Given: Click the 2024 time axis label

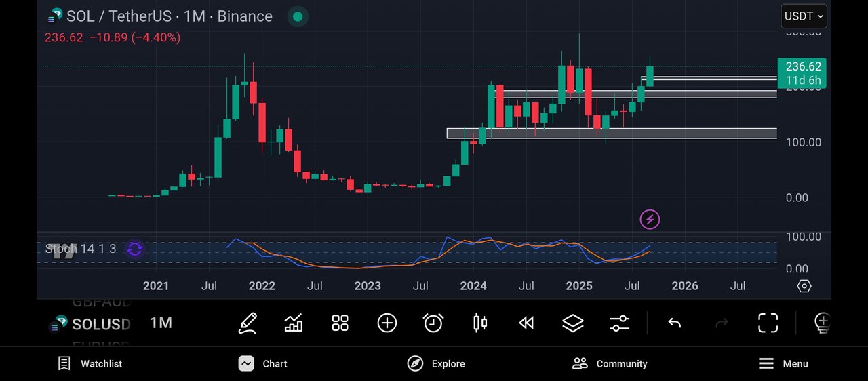Looking at the screenshot, I should 473,286.
